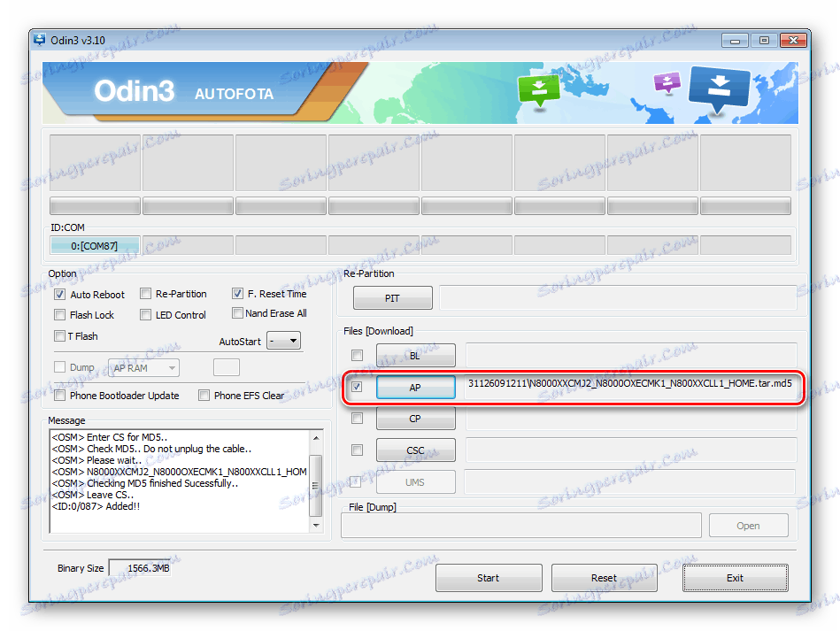Click the CP file path field
The height and width of the screenshot is (631, 840).
[x=631, y=419]
